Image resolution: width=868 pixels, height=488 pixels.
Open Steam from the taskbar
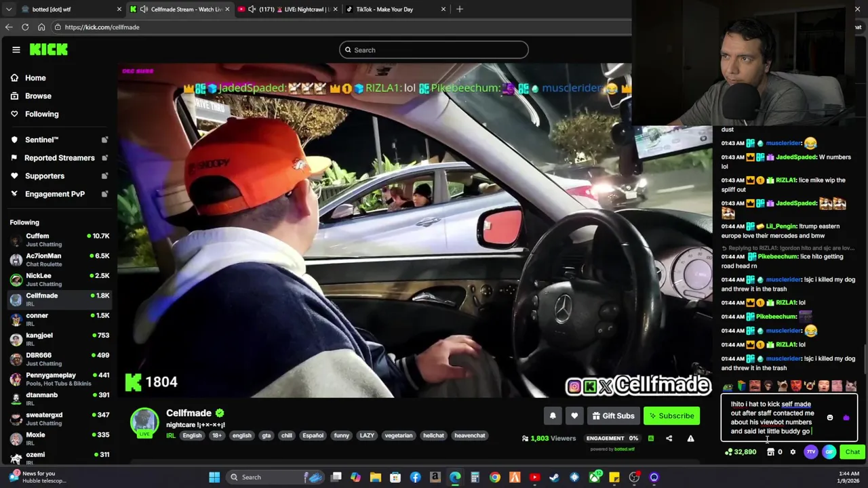click(x=554, y=477)
